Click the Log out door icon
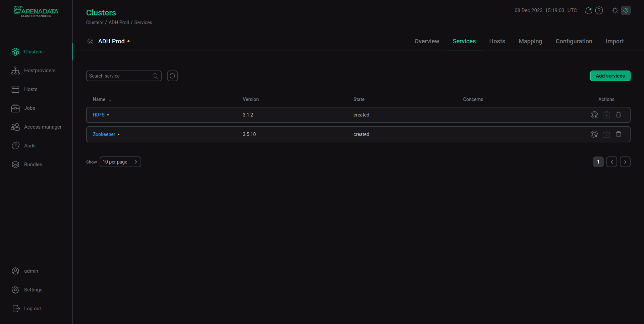Image resolution: width=644 pixels, height=324 pixels. pyautogui.click(x=16, y=309)
